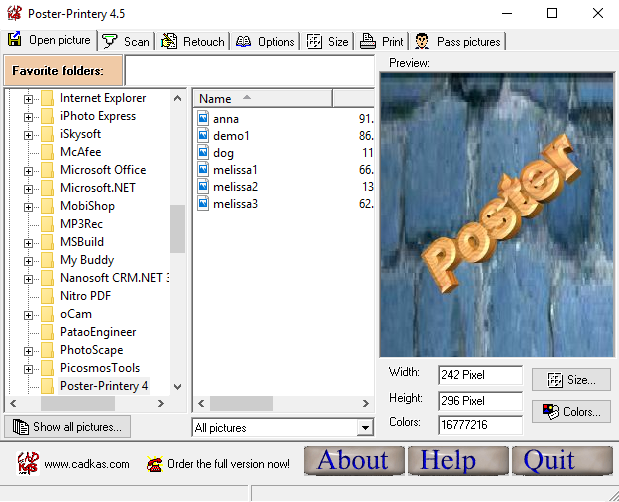The width and height of the screenshot is (619, 502).
Task: Click the Pass pictures face icon
Action: tap(422, 41)
